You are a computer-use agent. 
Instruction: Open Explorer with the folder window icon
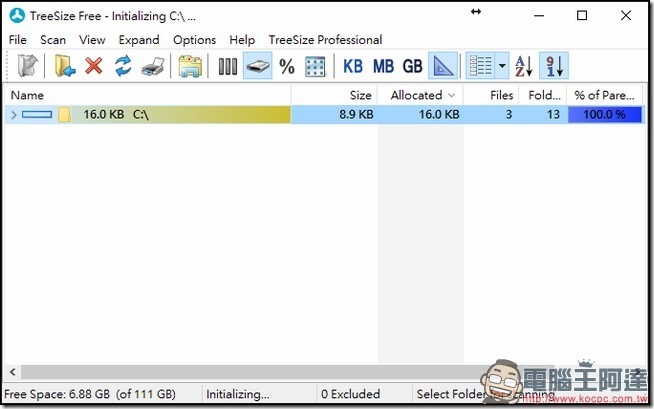[190, 66]
